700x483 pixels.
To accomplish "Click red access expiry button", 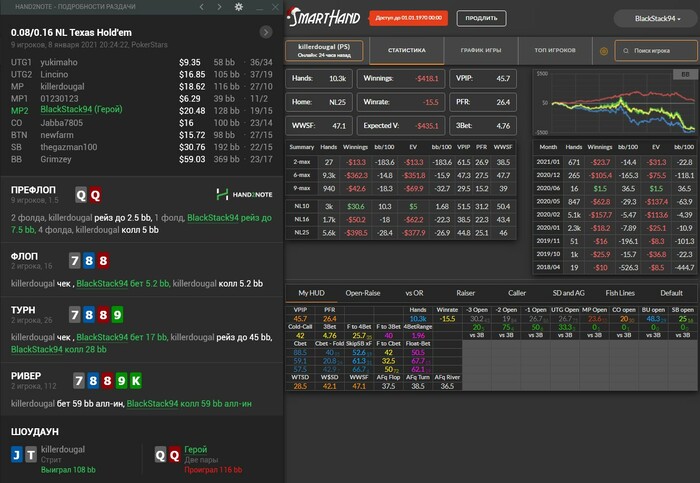I will 408,18.
